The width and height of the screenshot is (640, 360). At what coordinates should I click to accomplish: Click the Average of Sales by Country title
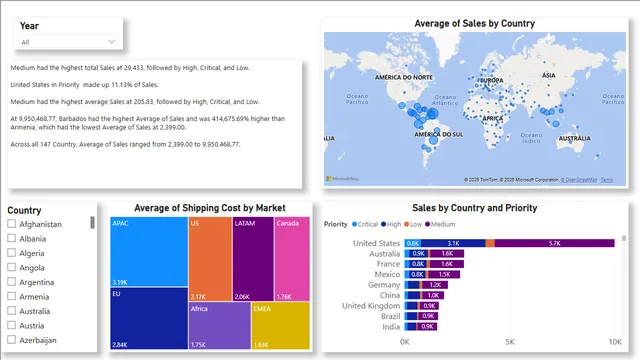(474, 24)
